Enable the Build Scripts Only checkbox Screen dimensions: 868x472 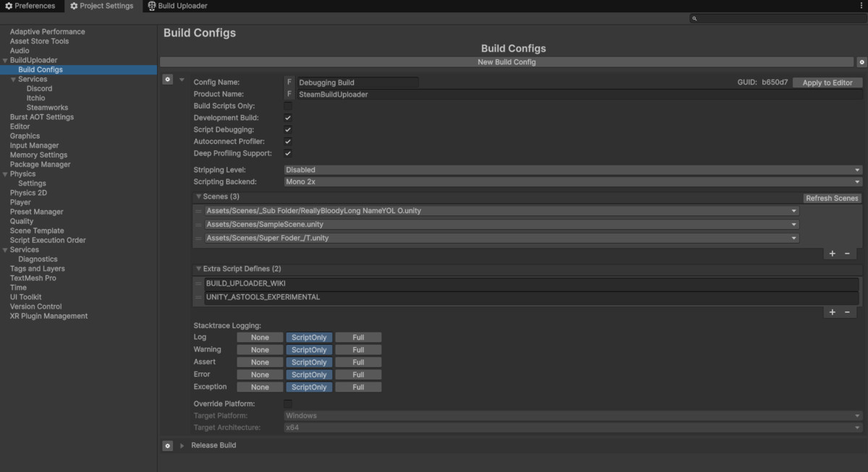[287, 105]
